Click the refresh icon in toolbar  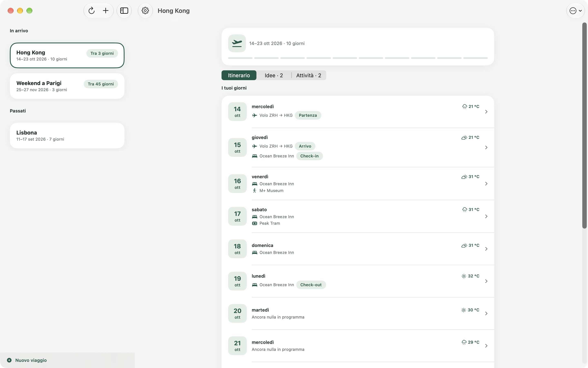(91, 11)
